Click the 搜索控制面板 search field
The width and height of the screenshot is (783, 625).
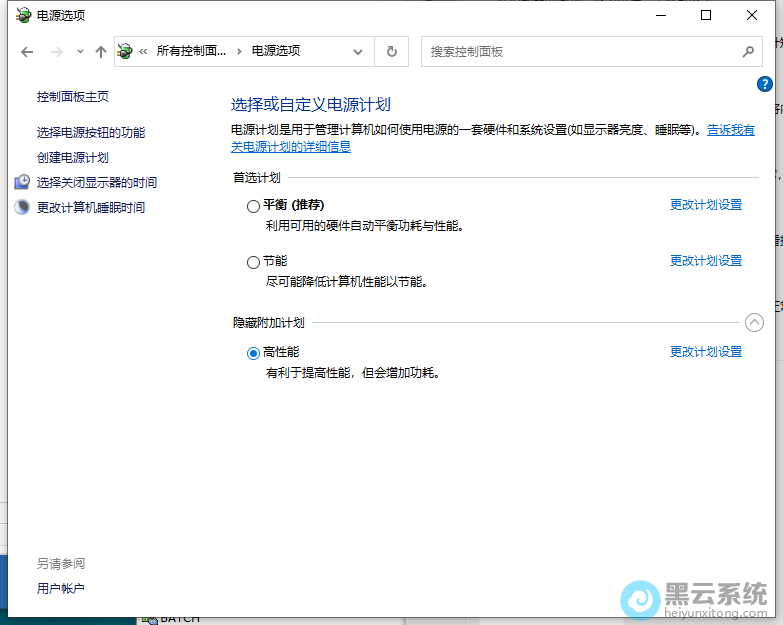pos(580,51)
